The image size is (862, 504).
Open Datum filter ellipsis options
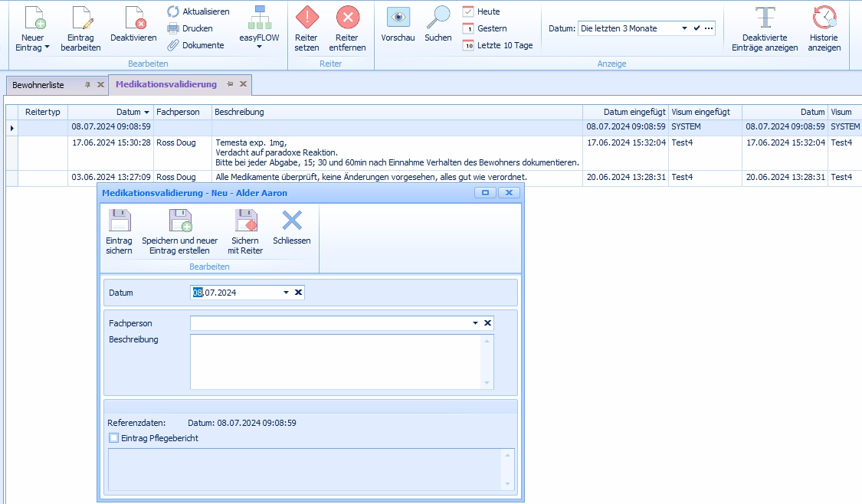pyautogui.click(x=709, y=28)
